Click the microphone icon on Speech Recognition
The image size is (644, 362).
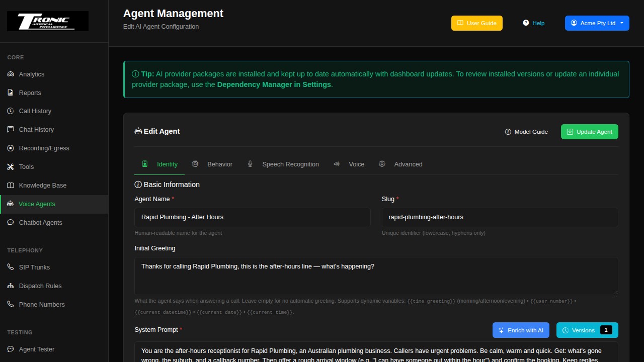click(250, 164)
